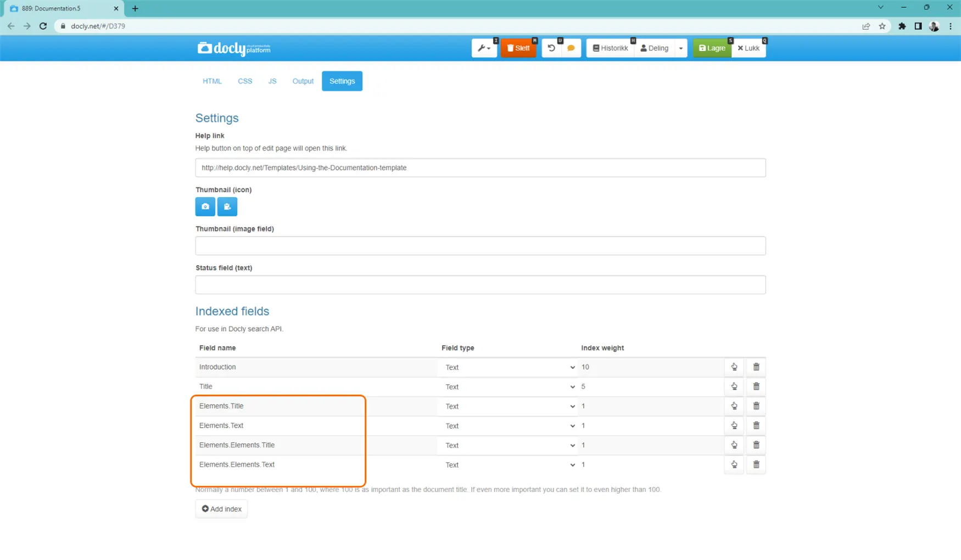Screen dimensions: 961x560
Task: Delete the Introduction index row
Action: tap(756, 367)
